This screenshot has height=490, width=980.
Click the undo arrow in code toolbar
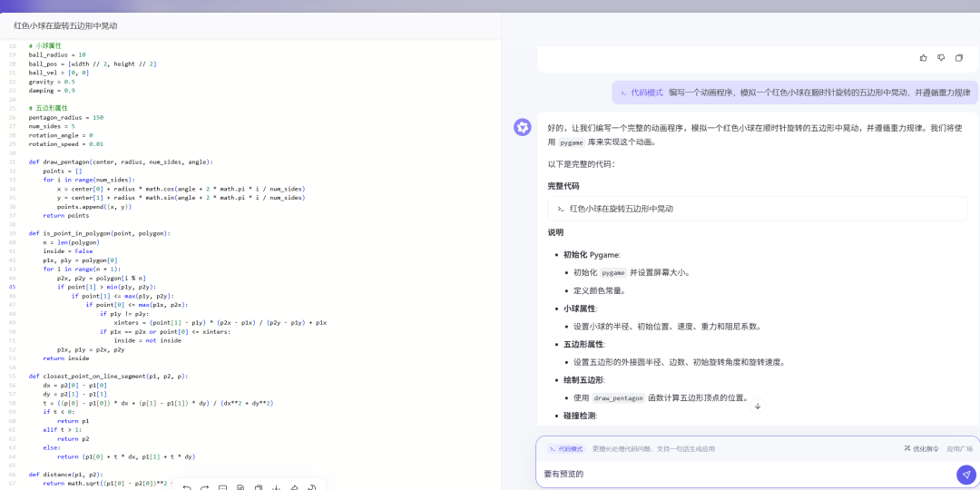click(x=186, y=487)
